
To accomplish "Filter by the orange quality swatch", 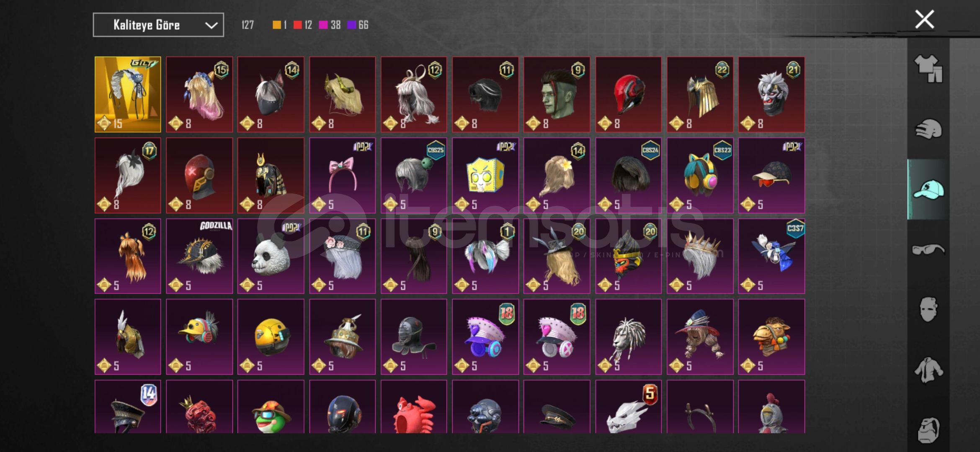I will [277, 25].
